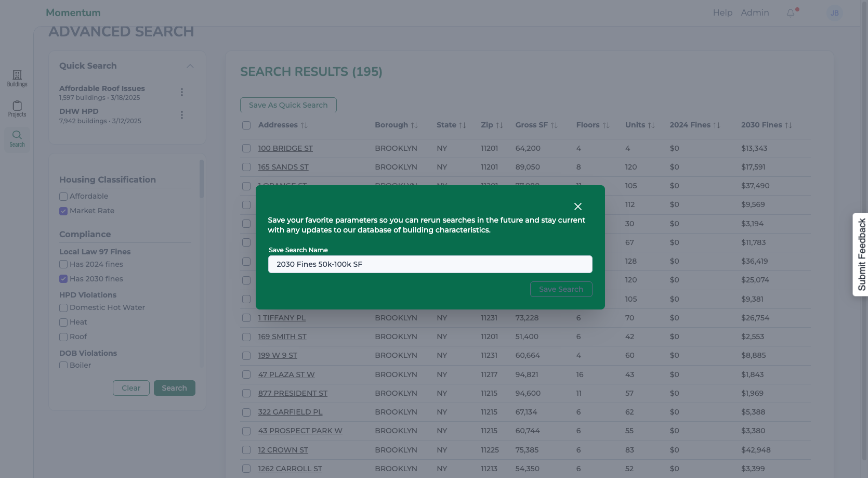
Task: Sort by Addresses column arrows
Action: [x=304, y=125]
